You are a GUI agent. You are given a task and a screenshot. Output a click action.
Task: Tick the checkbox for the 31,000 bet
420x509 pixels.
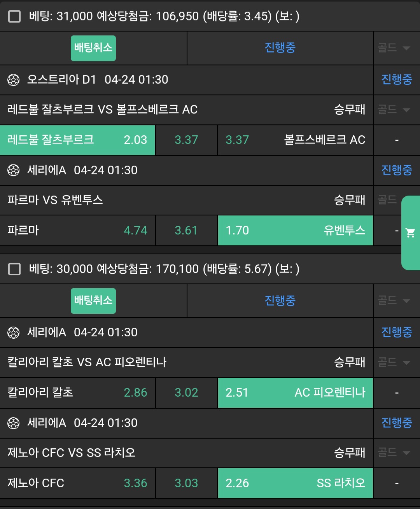(x=14, y=16)
